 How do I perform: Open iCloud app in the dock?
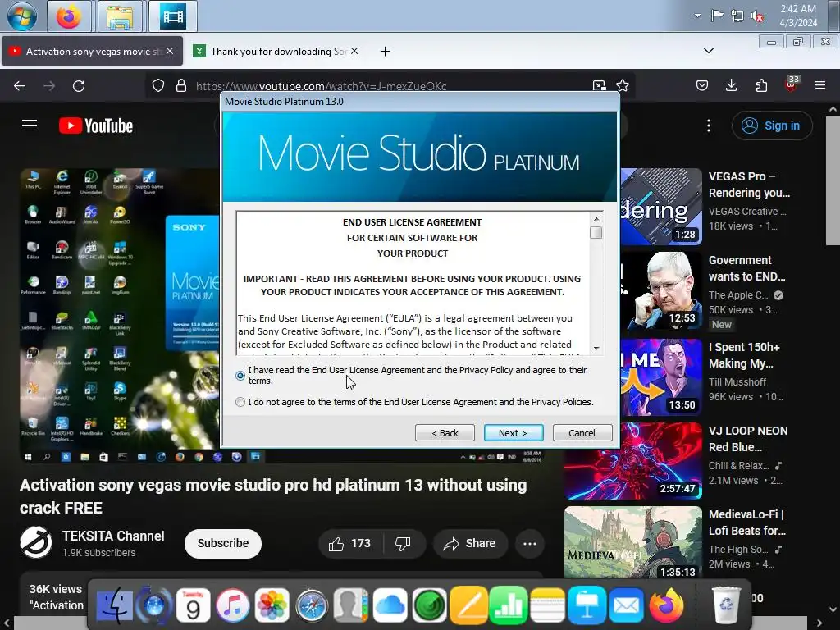pyautogui.click(x=390, y=605)
